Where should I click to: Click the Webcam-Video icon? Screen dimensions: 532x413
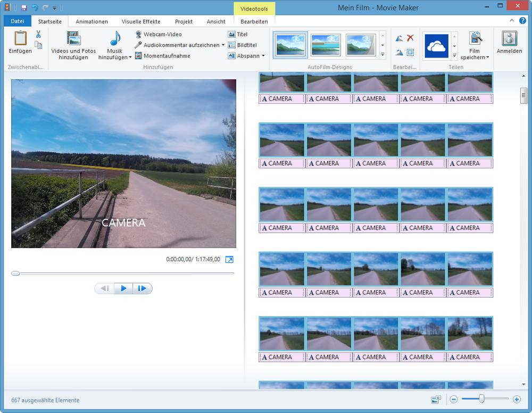point(138,35)
